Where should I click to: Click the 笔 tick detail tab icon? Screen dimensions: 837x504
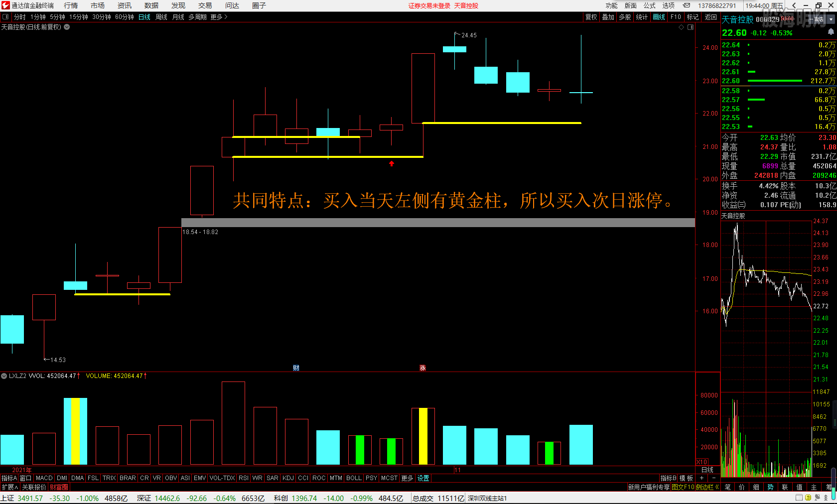[x=728, y=487]
